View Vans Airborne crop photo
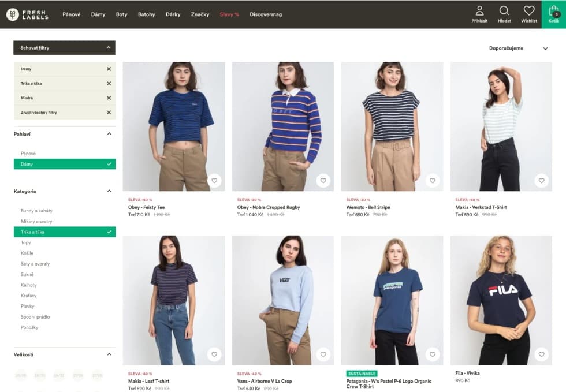Screen dimensions: 566x392 (282, 300)
